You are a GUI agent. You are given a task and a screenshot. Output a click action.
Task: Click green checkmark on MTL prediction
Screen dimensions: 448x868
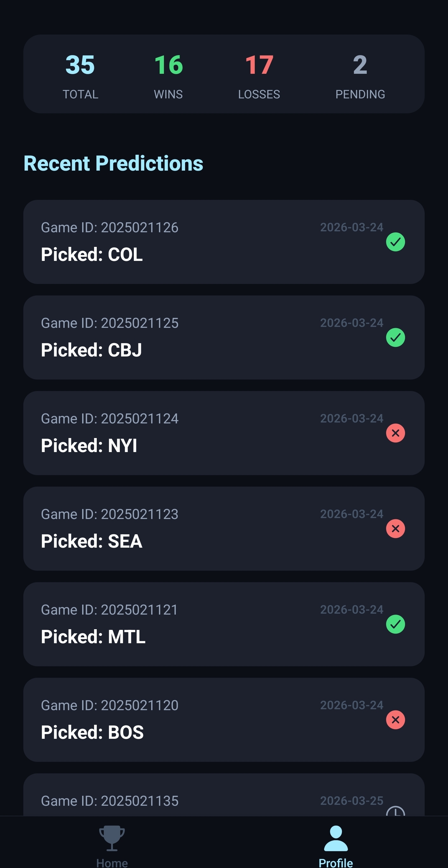[x=395, y=624]
